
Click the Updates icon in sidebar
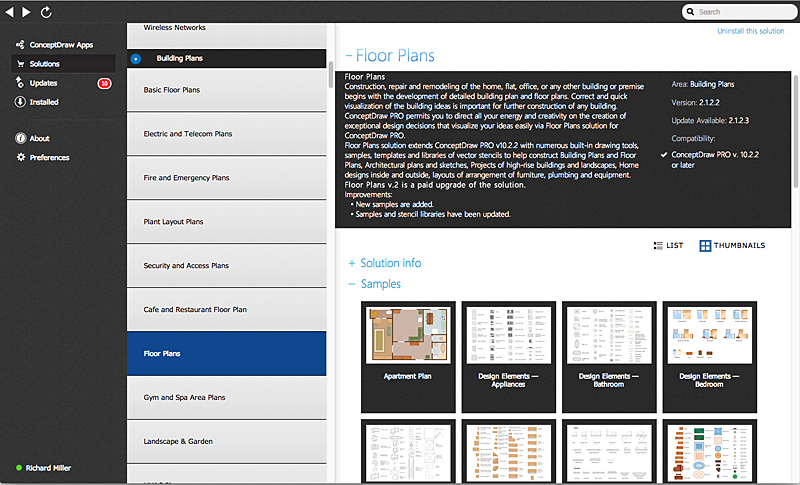19,82
